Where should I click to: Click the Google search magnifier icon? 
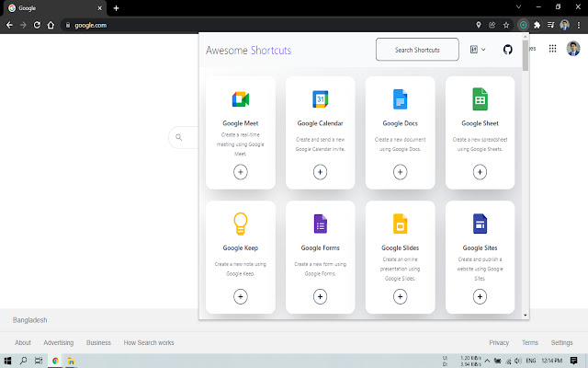[179, 137]
